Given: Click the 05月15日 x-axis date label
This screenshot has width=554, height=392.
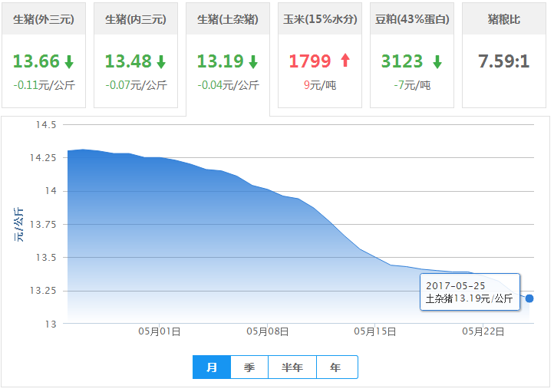Looking at the screenshot, I should tap(375, 332).
